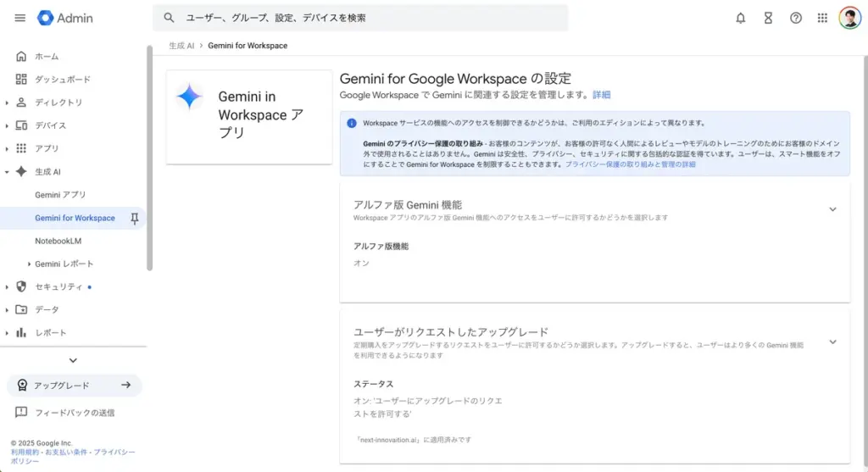This screenshot has width=868, height=472.
Task: Collapse the 生成 AI sidebar section
Action: (8, 172)
